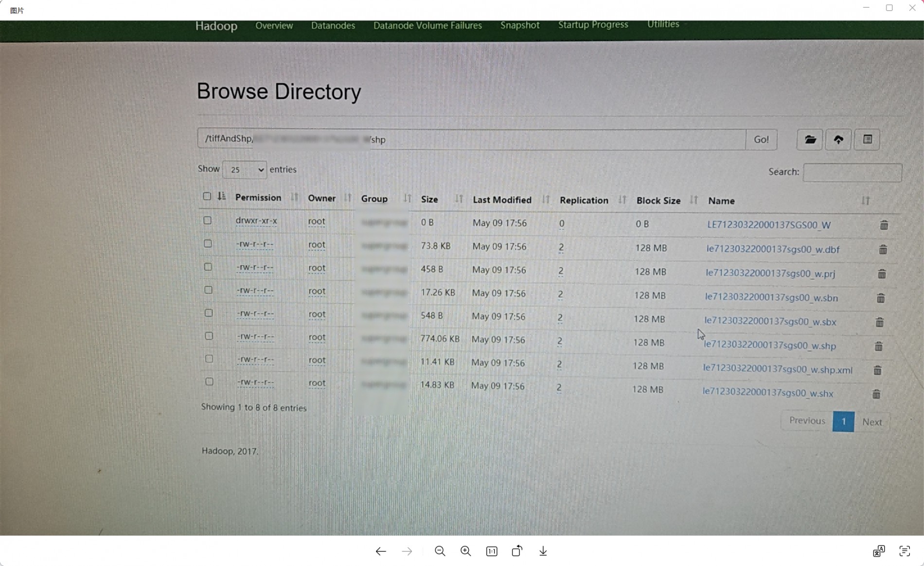This screenshot has height=566, width=924.
Task: Download the image using the viewer toolbar
Action: coord(543,551)
